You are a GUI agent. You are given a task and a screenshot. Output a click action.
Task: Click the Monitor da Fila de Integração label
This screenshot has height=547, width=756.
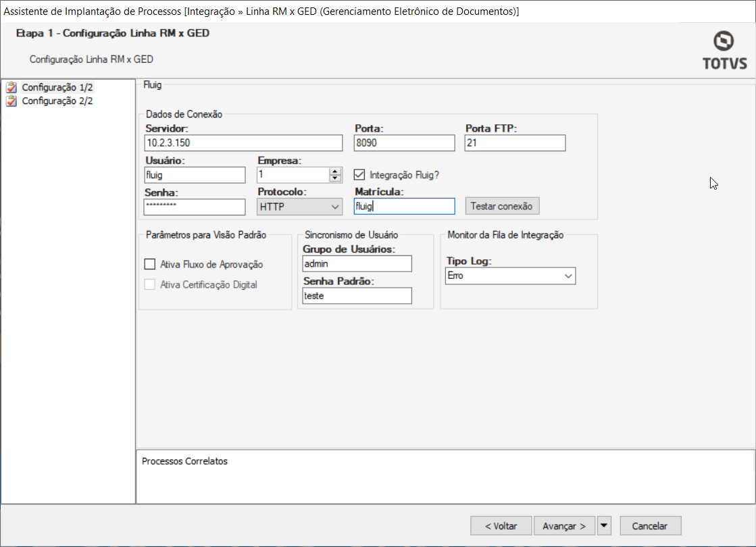click(x=505, y=235)
